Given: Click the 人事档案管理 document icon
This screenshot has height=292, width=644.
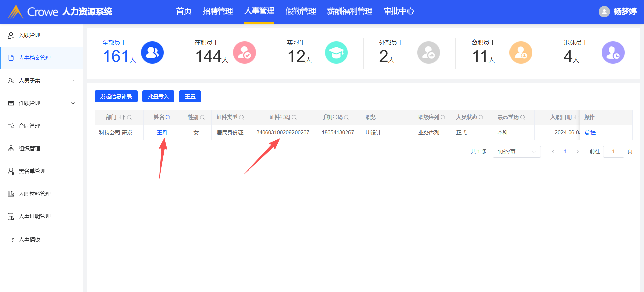Looking at the screenshot, I should 11,58.
